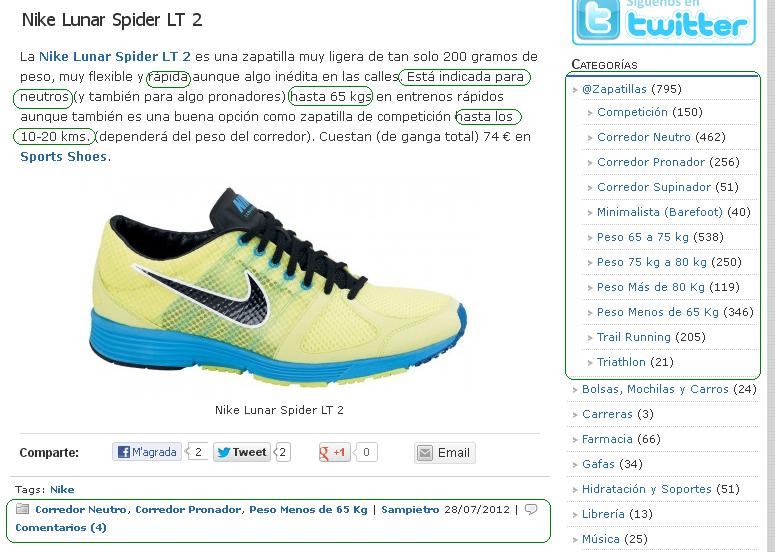Share the post via Email button

coord(445,453)
